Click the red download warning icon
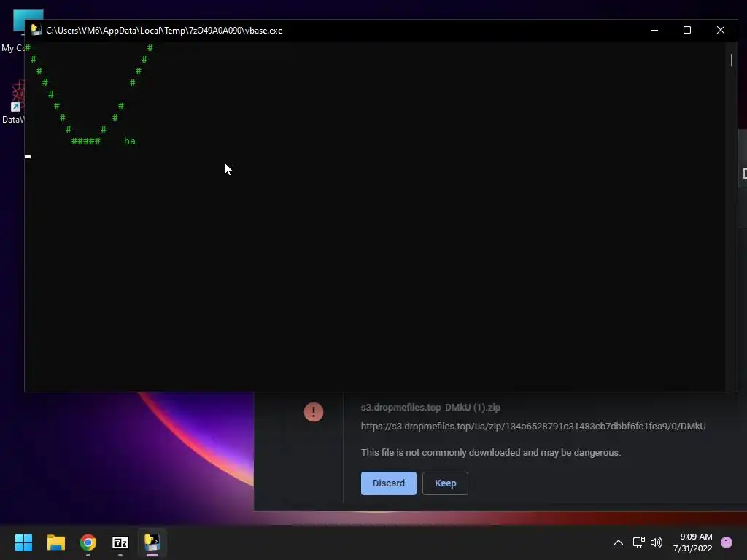This screenshot has height=560, width=747. pos(314,412)
